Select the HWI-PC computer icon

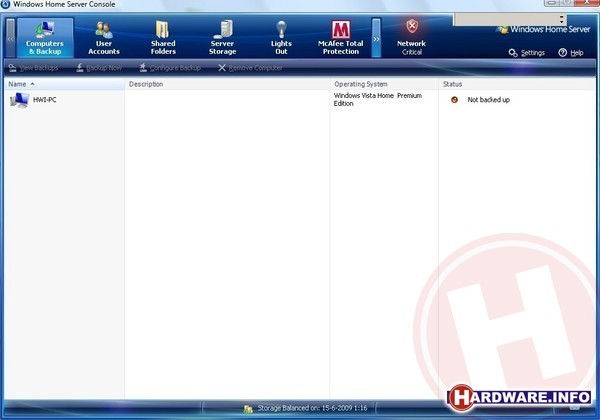pos(20,100)
